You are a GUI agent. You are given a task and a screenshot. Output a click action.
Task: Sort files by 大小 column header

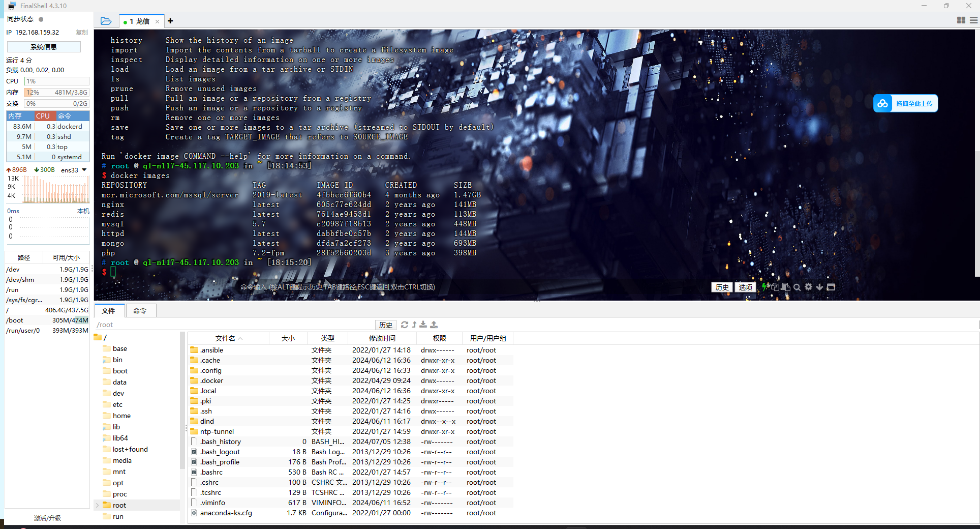coord(288,338)
